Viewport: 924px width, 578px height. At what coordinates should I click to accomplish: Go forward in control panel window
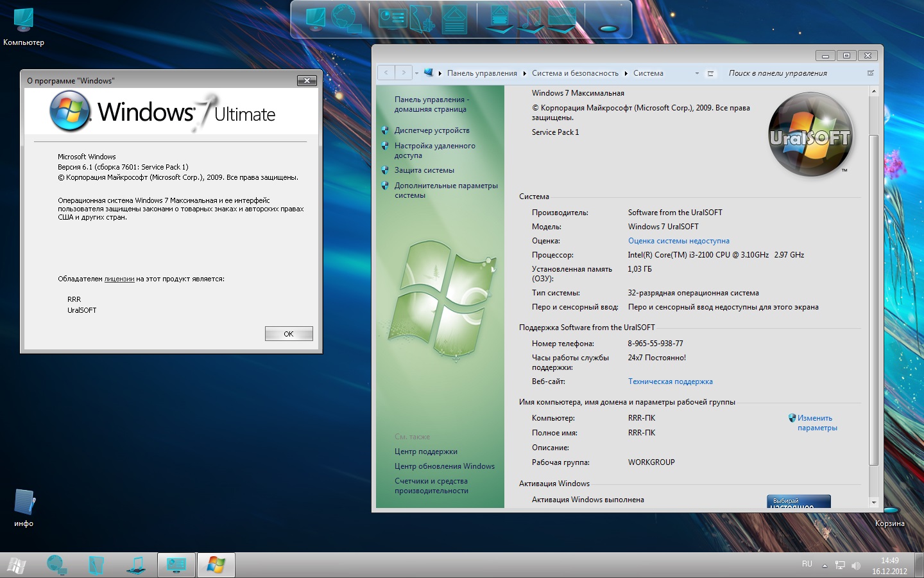pyautogui.click(x=404, y=73)
